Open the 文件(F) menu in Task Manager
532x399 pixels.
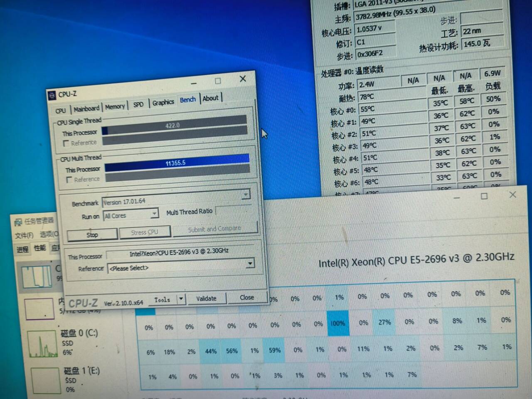25,236
